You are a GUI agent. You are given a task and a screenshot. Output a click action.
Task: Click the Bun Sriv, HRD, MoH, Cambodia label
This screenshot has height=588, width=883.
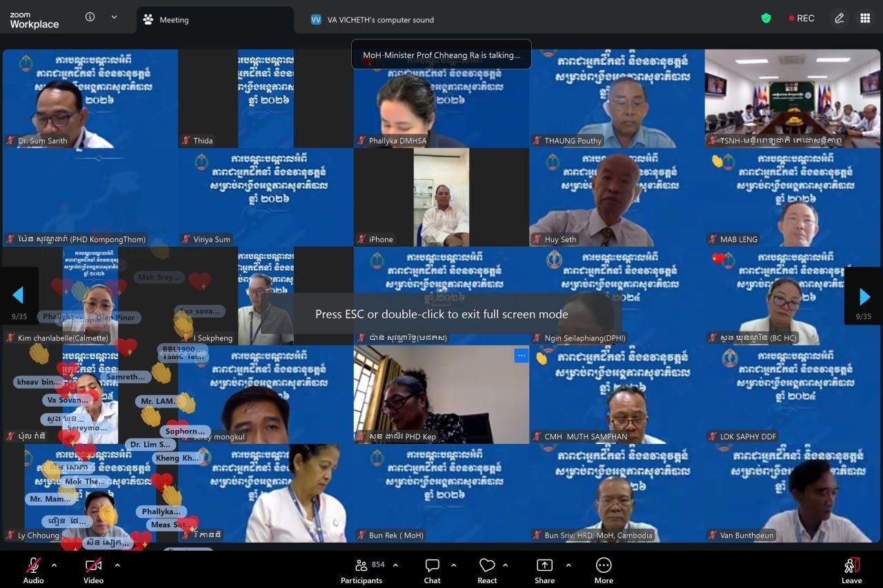point(598,535)
